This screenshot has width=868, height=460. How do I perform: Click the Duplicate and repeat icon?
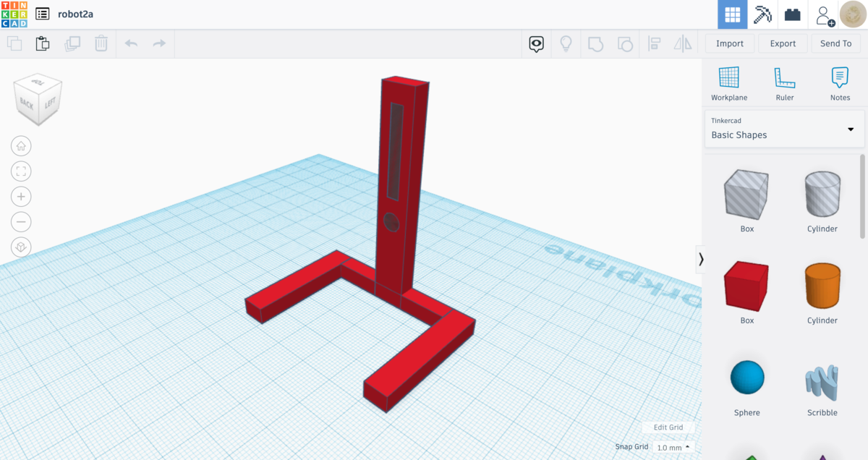(x=72, y=43)
